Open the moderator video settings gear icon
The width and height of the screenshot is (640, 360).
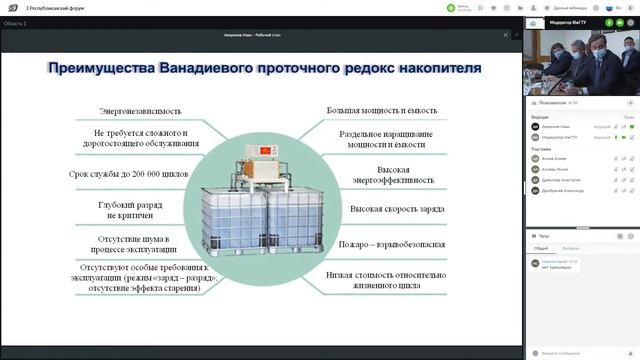tap(631, 23)
